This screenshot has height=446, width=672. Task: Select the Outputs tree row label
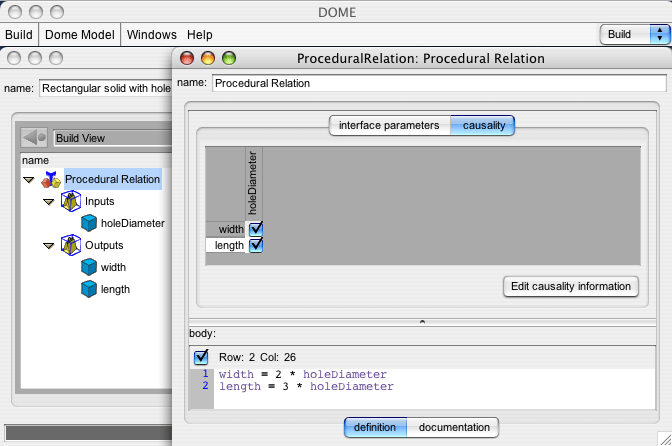click(104, 245)
